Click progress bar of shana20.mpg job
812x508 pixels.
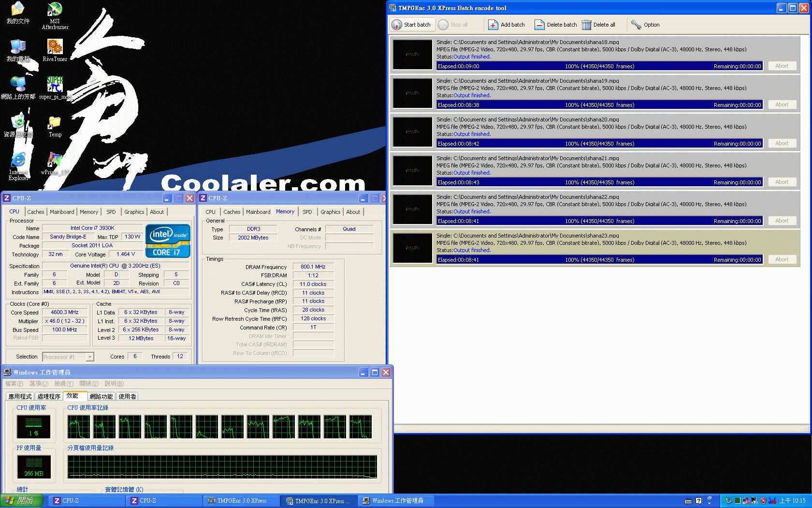coord(599,144)
